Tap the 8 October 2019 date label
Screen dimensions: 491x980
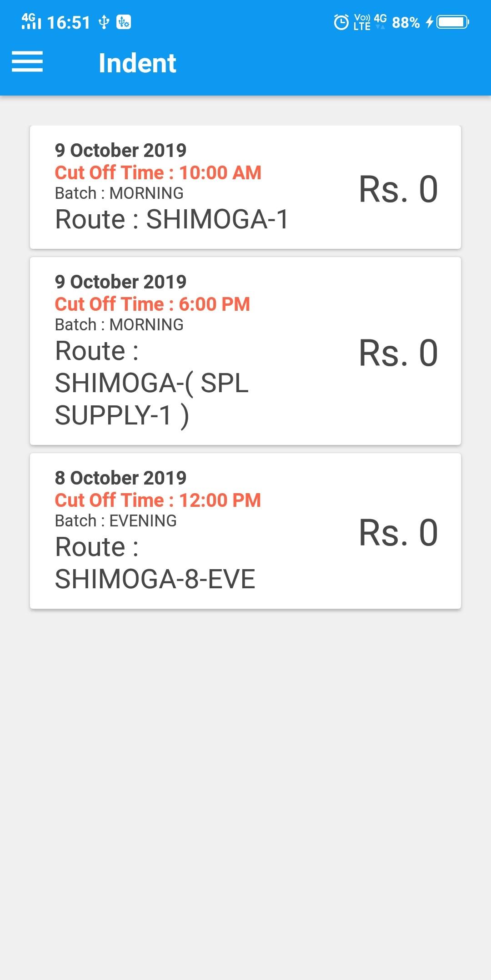click(120, 478)
